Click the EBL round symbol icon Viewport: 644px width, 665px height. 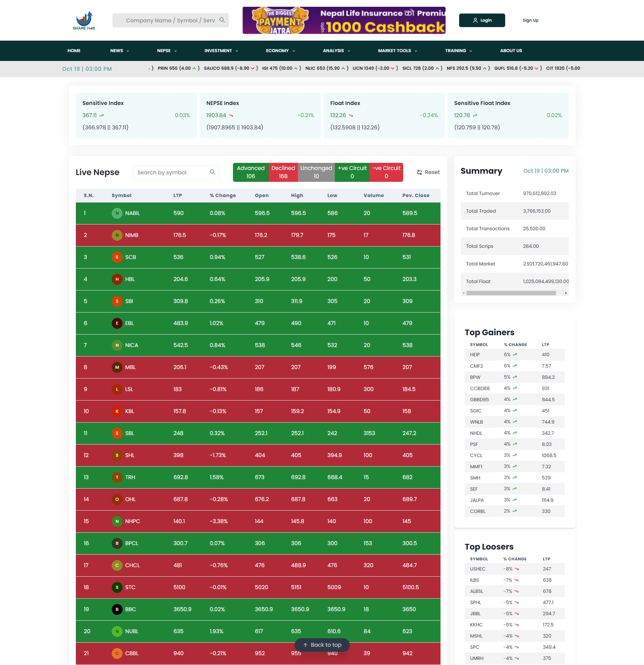117,323
